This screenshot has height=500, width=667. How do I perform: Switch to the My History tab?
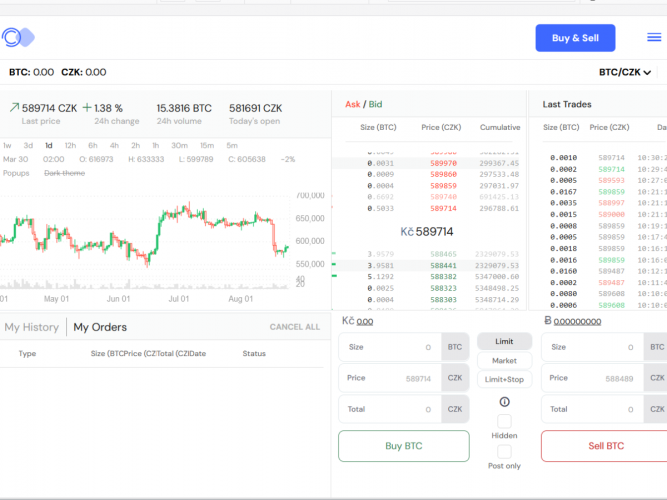coord(32,327)
